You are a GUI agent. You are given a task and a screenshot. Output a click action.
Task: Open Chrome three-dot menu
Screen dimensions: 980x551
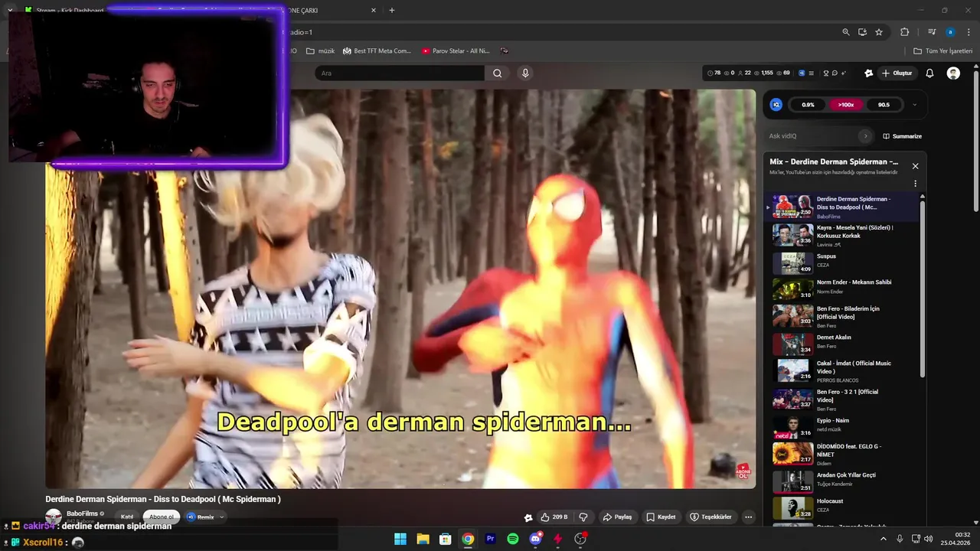(969, 32)
